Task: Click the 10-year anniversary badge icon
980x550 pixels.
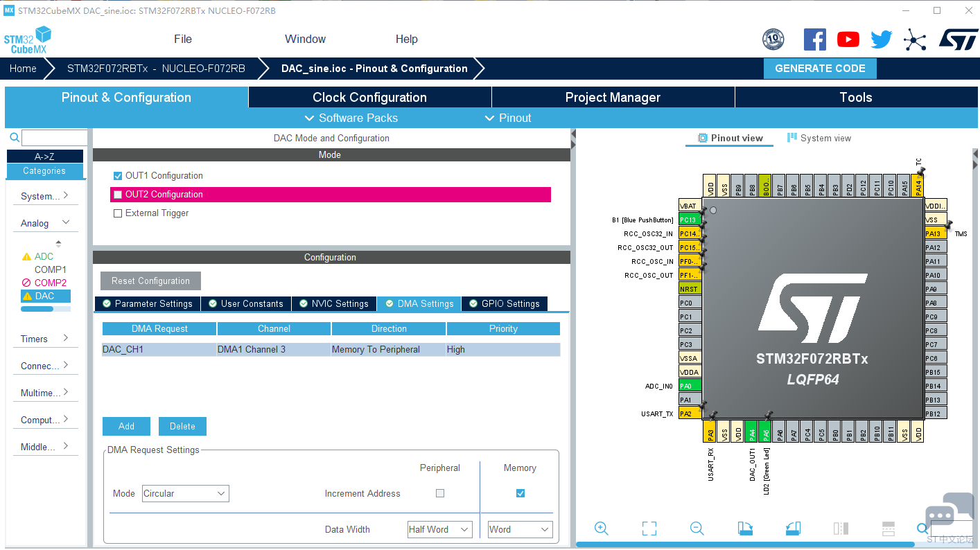Action: tap(773, 39)
